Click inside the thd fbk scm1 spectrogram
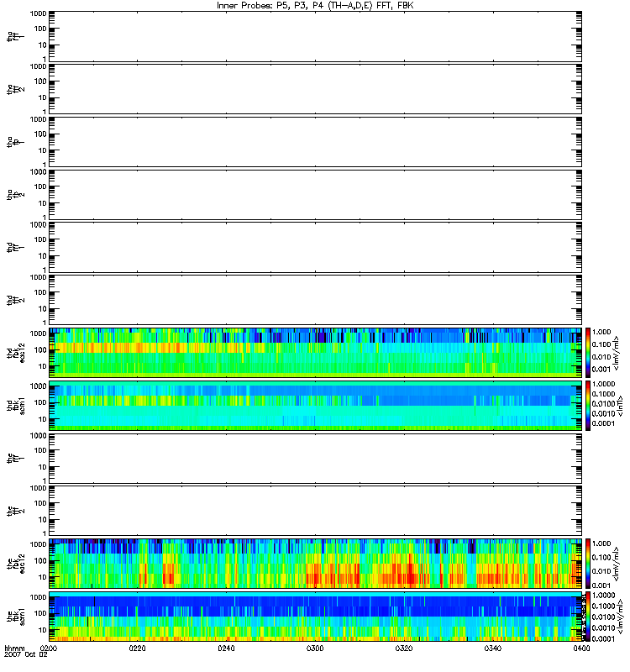630x672 pixels. (315, 406)
